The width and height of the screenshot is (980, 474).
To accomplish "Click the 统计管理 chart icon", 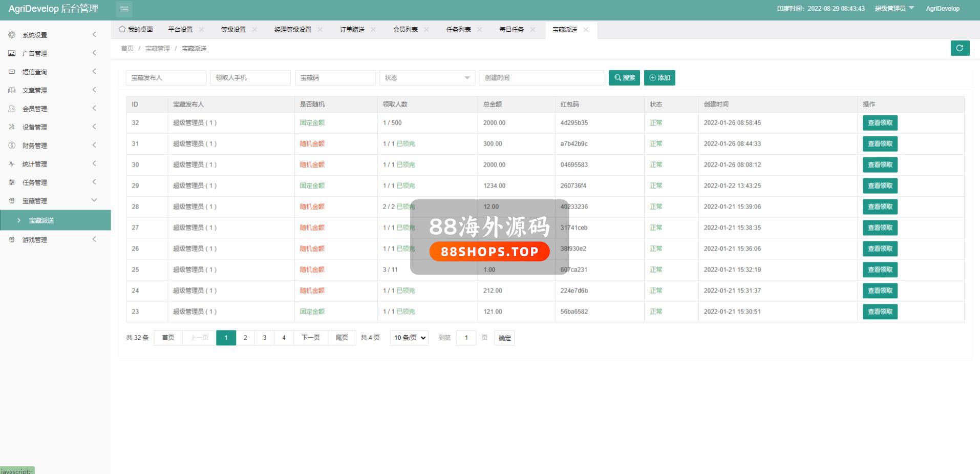I will point(12,164).
